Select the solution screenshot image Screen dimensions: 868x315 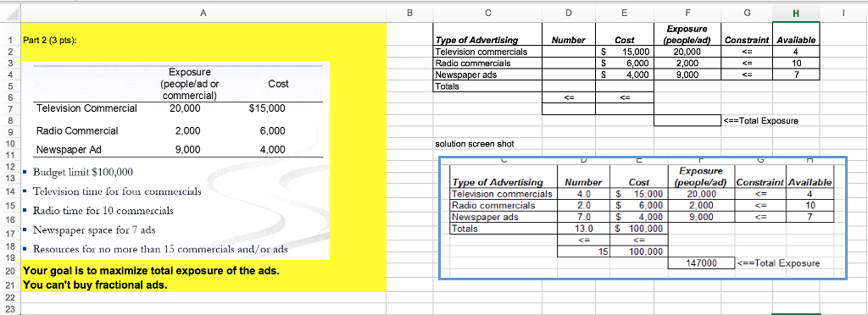click(643, 218)
